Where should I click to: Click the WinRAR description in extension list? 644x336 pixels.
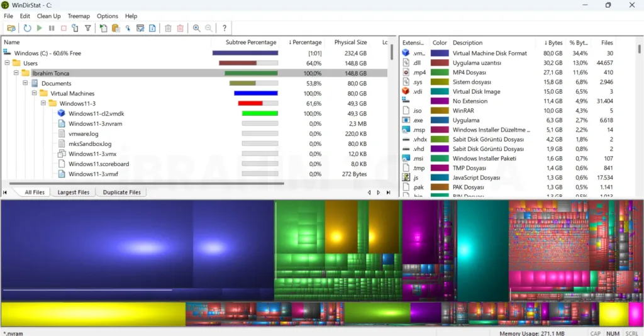[464, 111]
